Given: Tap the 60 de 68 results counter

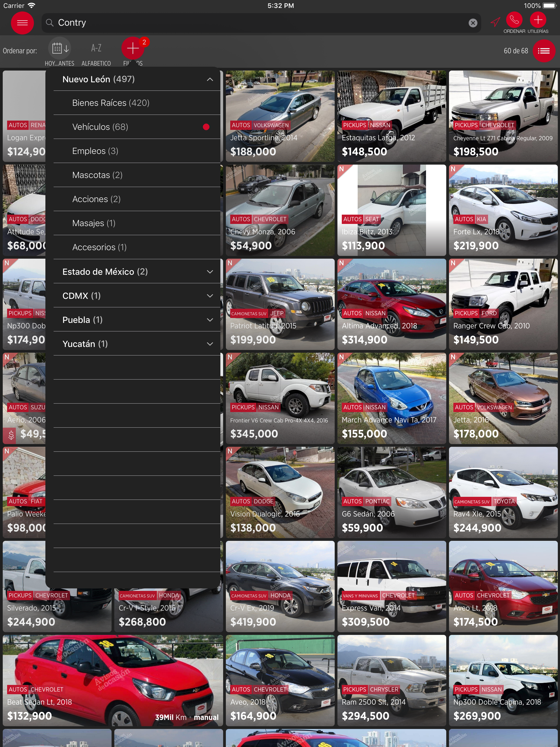Looking at the screenshot, I should (516, 51).
